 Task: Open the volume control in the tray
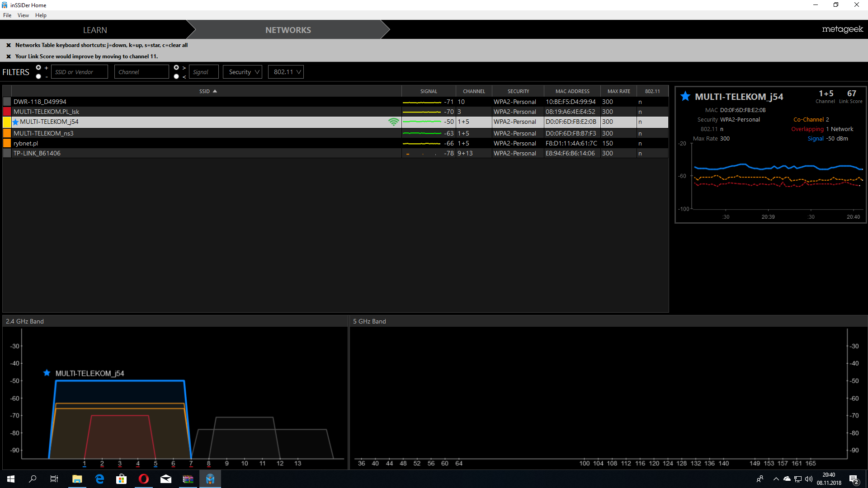tap(809, 479)
